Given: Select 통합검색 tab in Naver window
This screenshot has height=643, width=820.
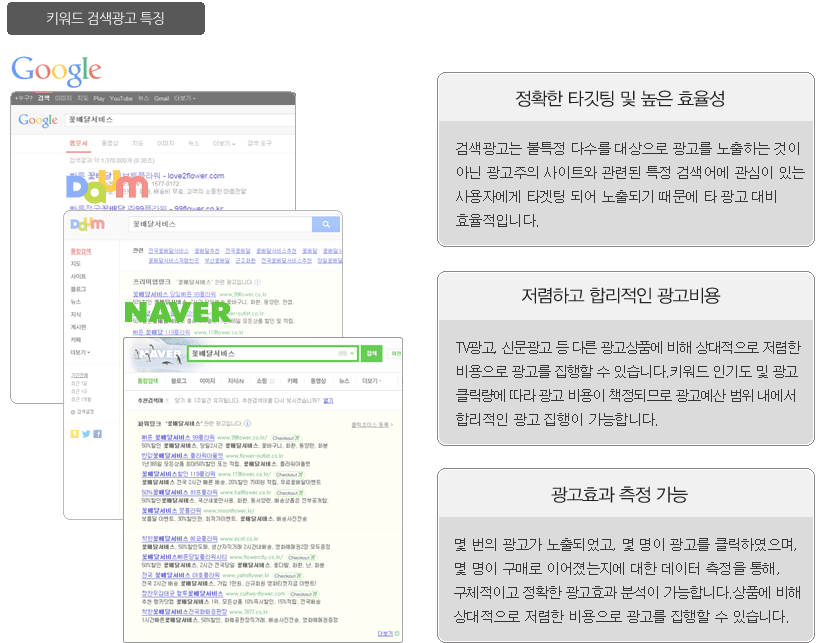Looking at the screenshot, I should (147, 381).
